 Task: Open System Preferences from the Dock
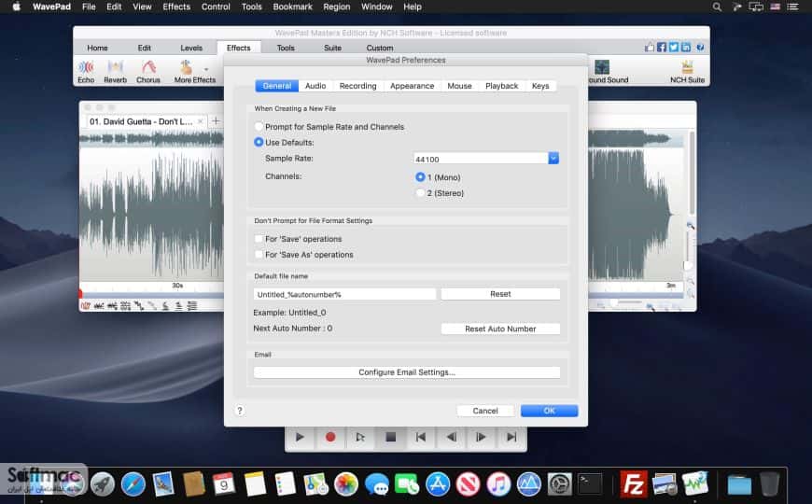[559, 484]
